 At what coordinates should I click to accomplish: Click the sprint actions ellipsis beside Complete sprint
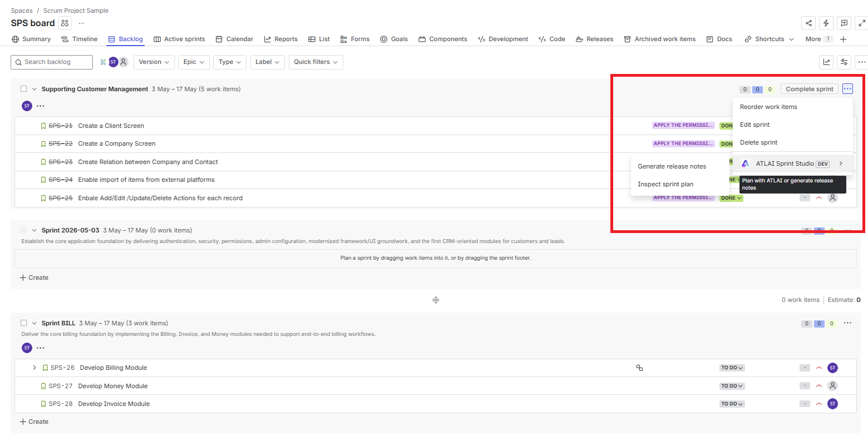click(x=847, y=89)
